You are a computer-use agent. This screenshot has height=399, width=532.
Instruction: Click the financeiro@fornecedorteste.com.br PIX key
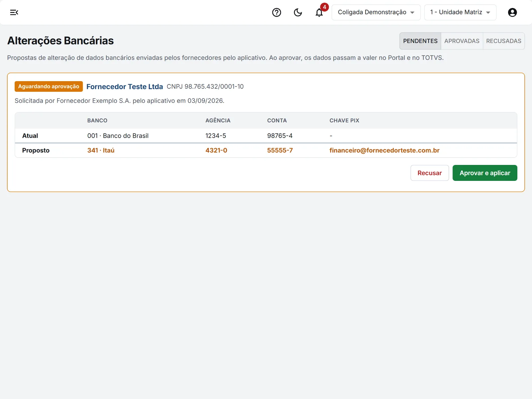pos(384,150)
